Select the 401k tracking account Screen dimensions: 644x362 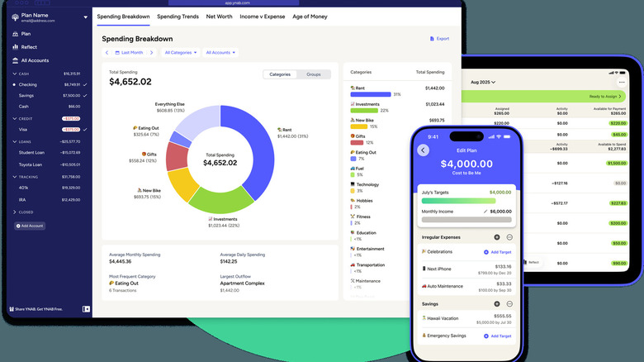(49, 188)
